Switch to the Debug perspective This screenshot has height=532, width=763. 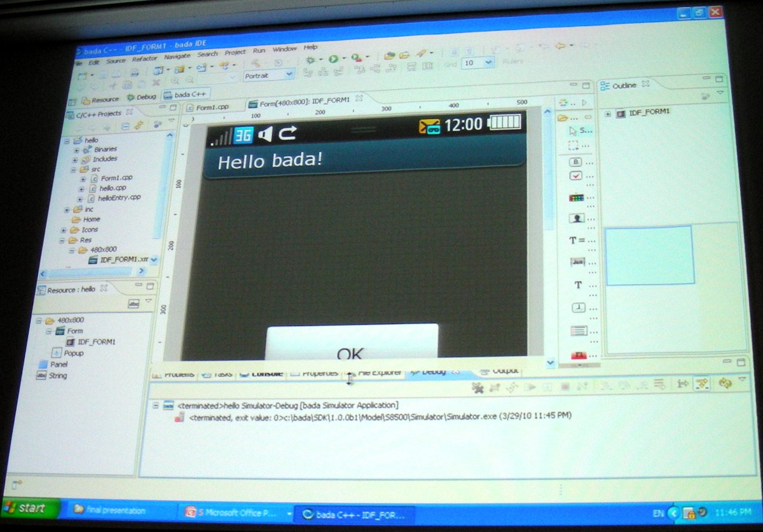point(141,97)
